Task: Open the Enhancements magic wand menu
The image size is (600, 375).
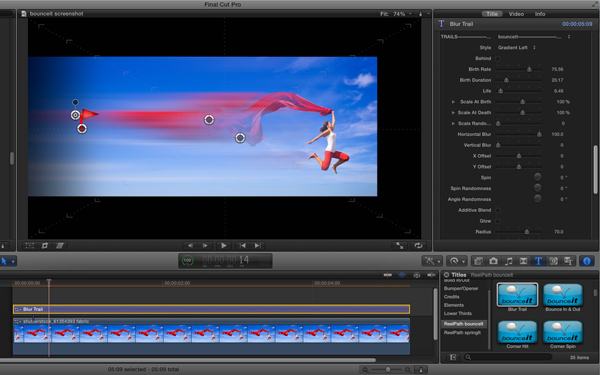Action: pos(432,261)
